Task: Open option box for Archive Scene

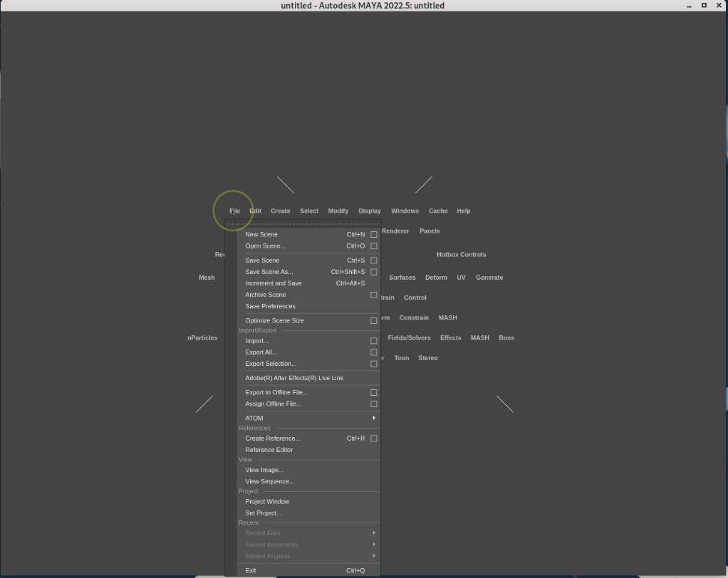Action: [x=374, y=295]
